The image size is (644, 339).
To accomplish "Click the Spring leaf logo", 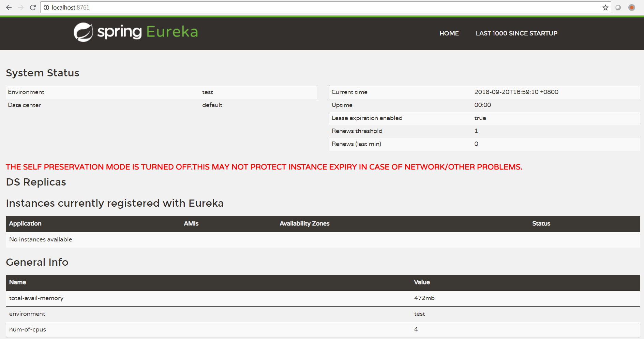I will coord(83,32).
